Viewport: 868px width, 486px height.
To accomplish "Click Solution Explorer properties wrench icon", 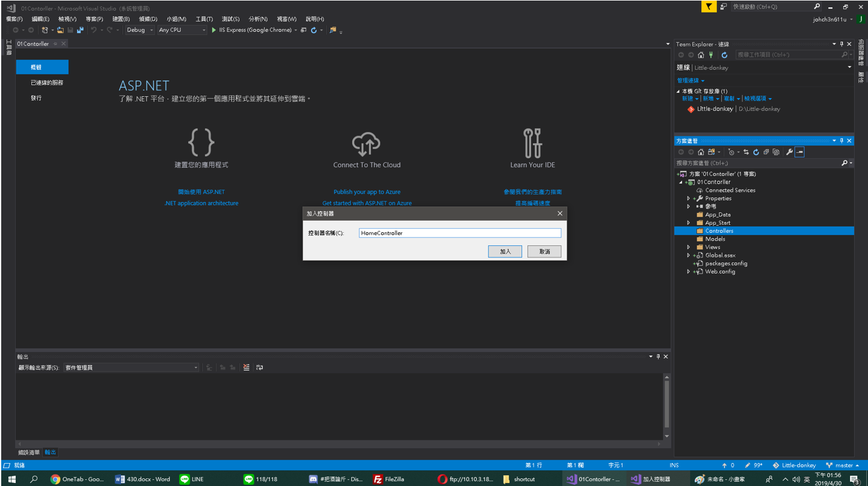I will pos(789,152).
